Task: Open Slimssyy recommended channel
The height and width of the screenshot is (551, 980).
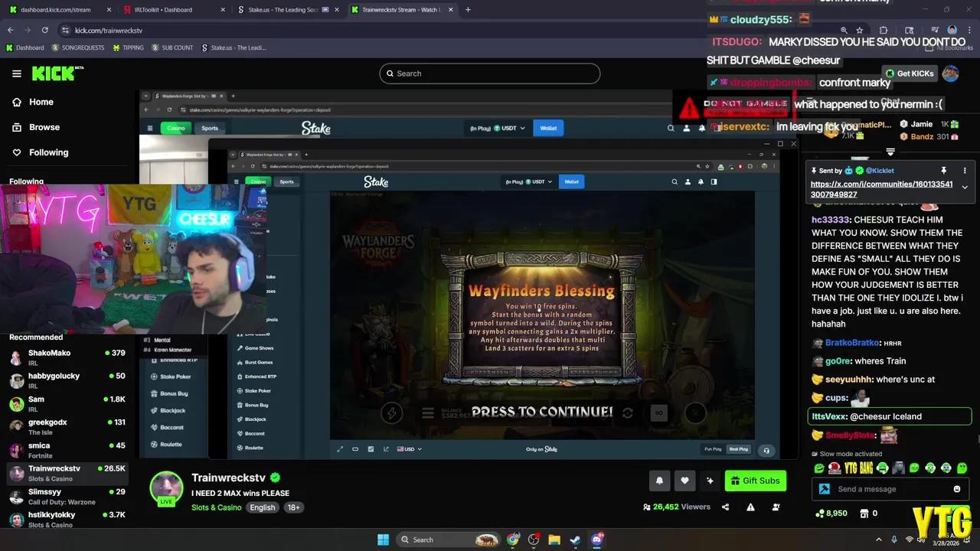Action: point(67,496)
